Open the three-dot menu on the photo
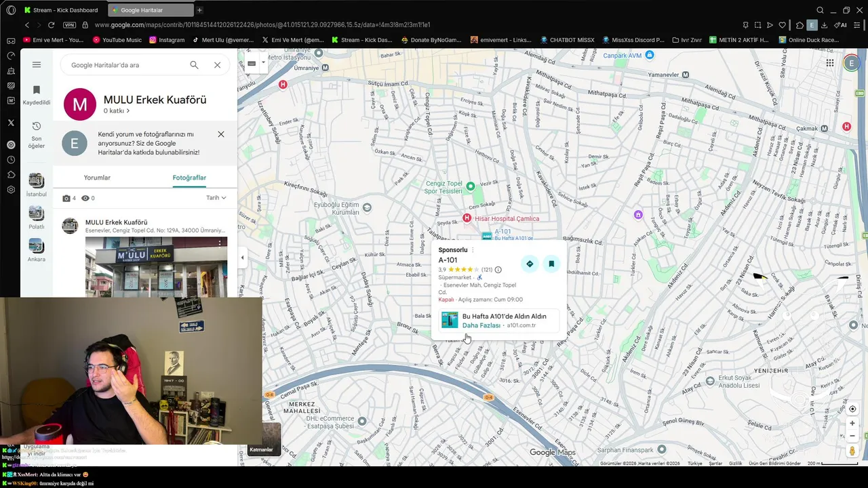The width and height of the screenshot is (868, 488). 220,242
